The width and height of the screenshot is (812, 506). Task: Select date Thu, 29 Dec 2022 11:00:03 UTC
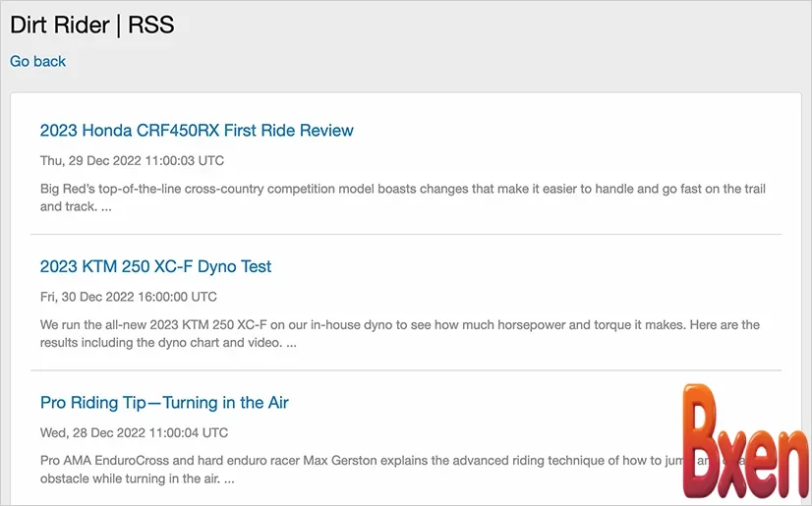(132, 161)
